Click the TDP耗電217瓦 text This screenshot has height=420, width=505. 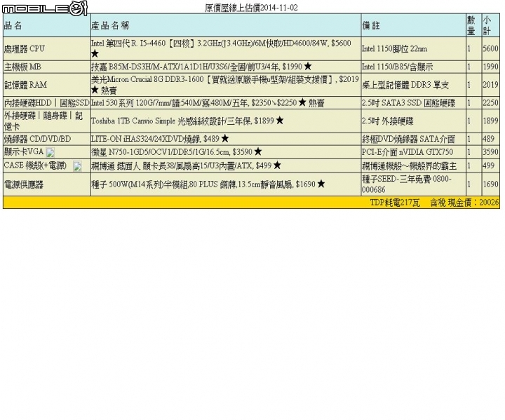(x=395, y=203)
